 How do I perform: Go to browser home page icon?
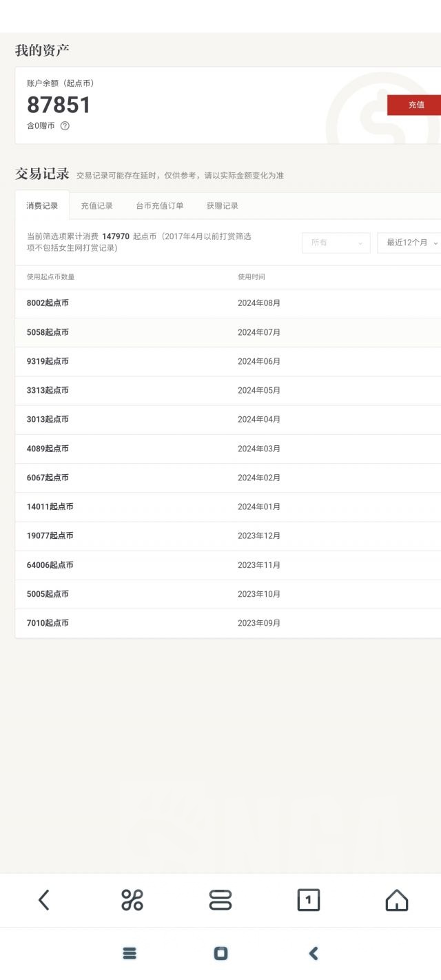[396, 899]
